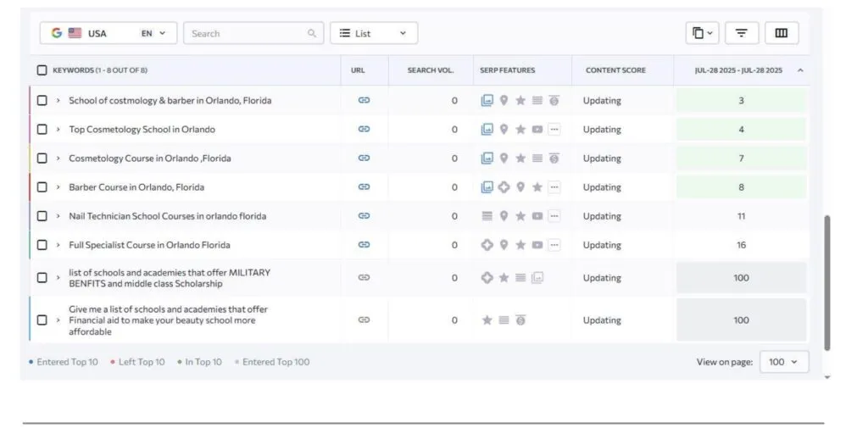Click more SERP features in Top Cosmetology row
This screenshot has width=868, height=439.
554,130
